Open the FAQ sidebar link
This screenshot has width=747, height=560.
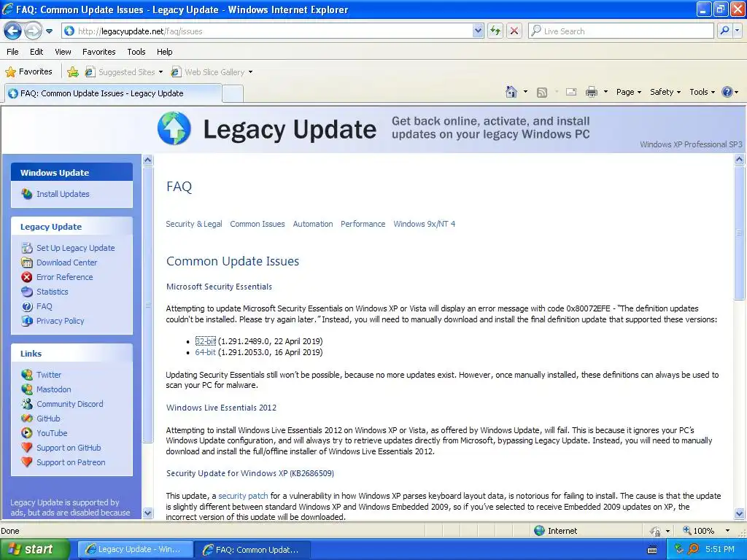click(x=44, y=306)
